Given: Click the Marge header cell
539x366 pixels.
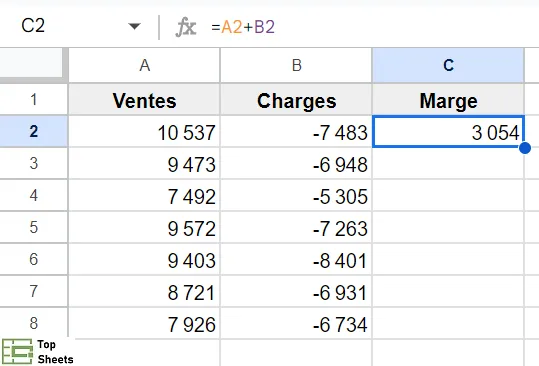Looking at the screenshot, I should pyautogui.click(x=448, y=100).
